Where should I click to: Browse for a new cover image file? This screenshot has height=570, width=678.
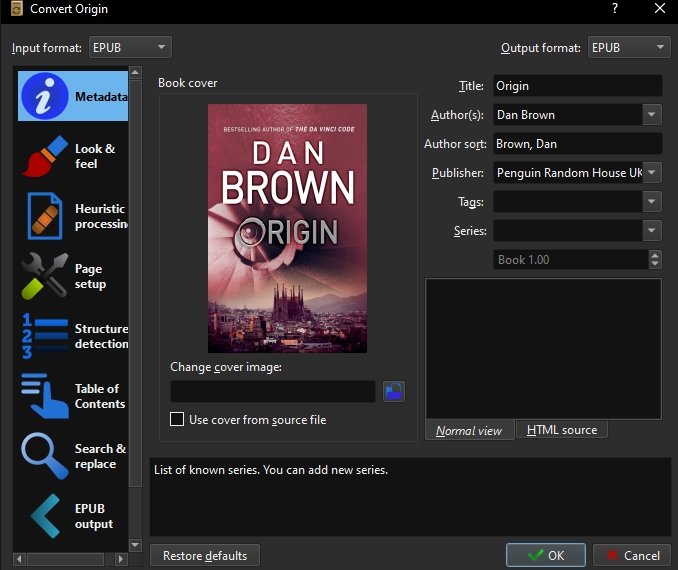coord(393,391)
